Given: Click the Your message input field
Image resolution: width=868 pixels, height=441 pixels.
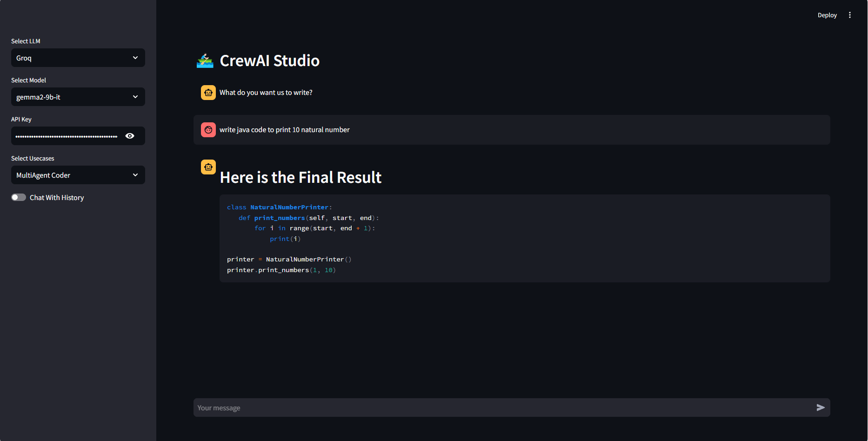Looking at the screenshot, I should 419,407.
